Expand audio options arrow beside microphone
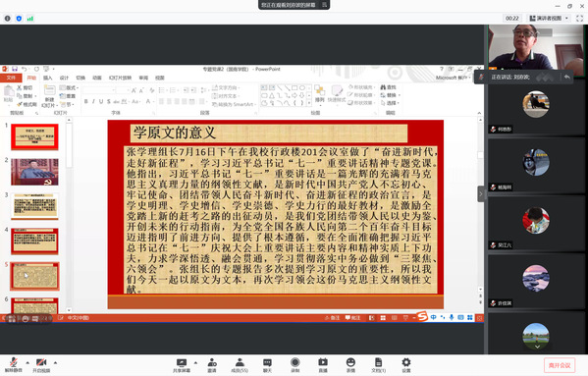 point(27,362)
